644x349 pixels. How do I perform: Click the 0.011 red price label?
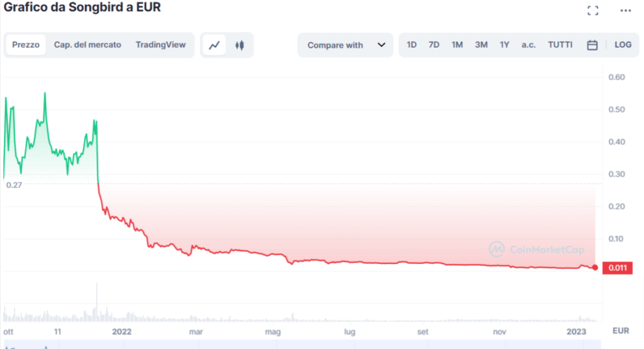(x=618, y=268)
